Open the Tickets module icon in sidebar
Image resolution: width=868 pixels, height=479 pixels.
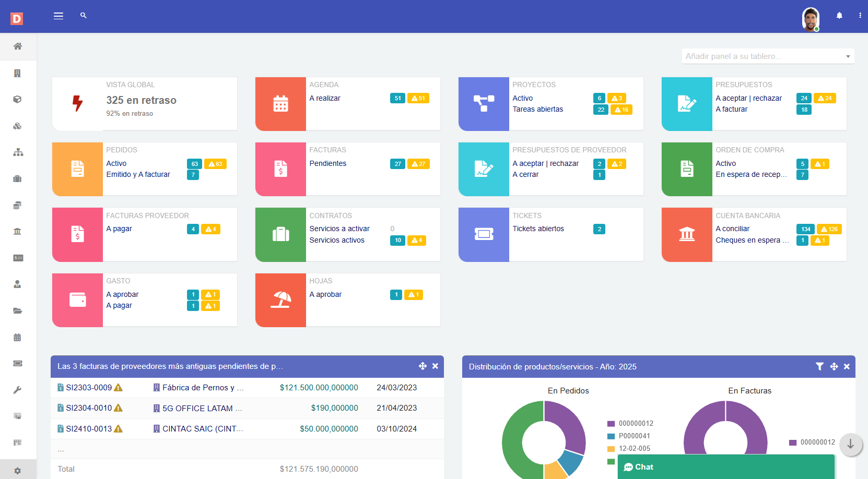coord(18,363)
